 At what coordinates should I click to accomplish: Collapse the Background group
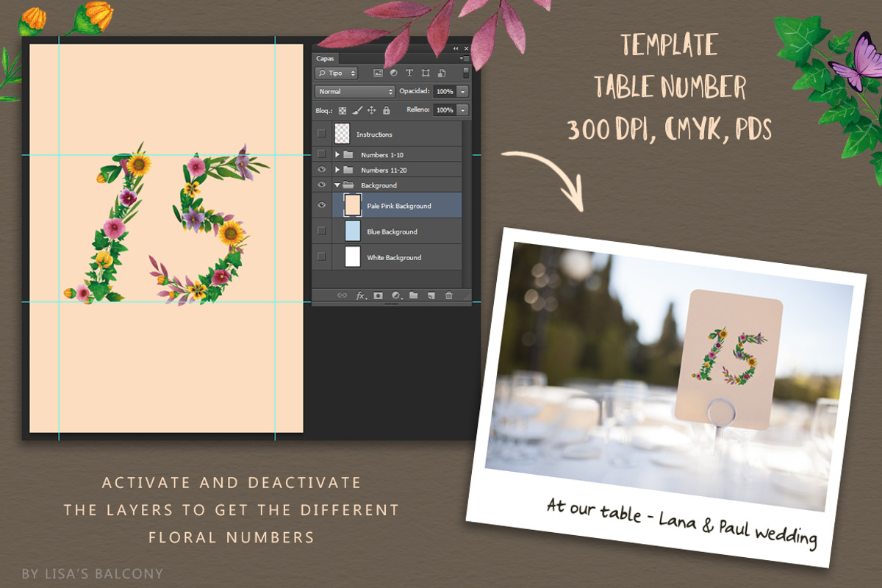click(337, 185)
